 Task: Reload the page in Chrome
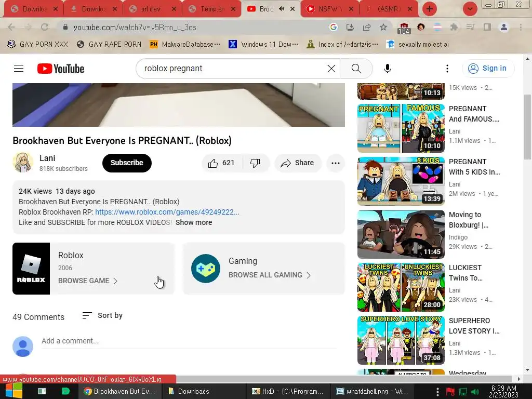pyautogui.click(x=45, y=27)
